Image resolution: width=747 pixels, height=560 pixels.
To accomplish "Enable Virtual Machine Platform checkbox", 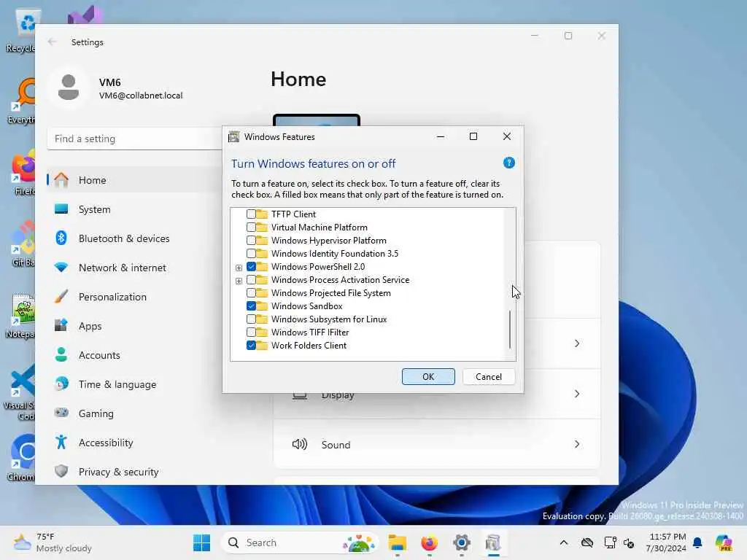I will click(251, 227).
